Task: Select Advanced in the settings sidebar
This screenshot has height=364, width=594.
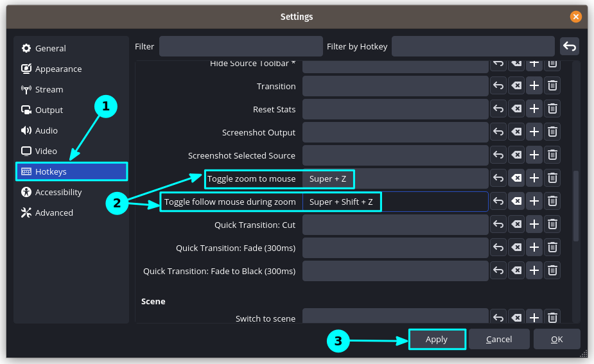Action: [x=54, y=212]
